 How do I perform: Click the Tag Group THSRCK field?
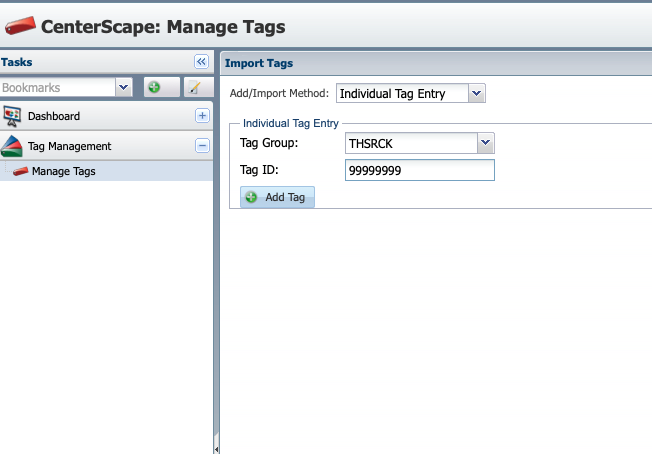411,143
